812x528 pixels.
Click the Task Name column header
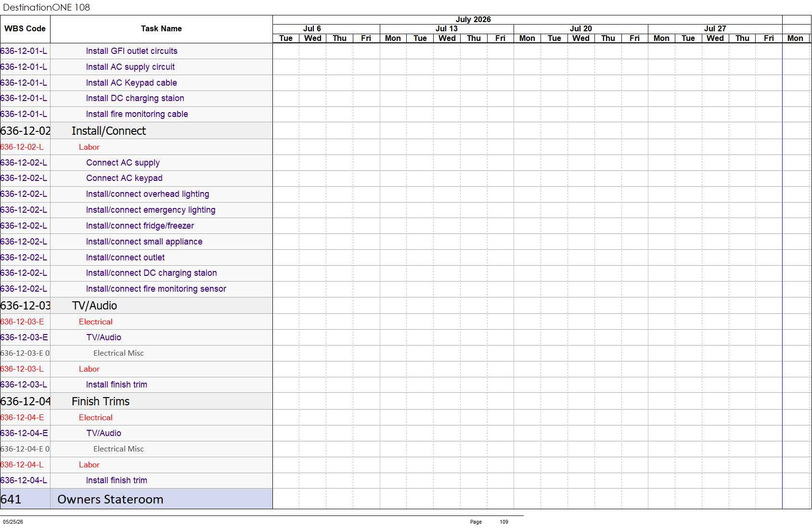tap(161, 29)
